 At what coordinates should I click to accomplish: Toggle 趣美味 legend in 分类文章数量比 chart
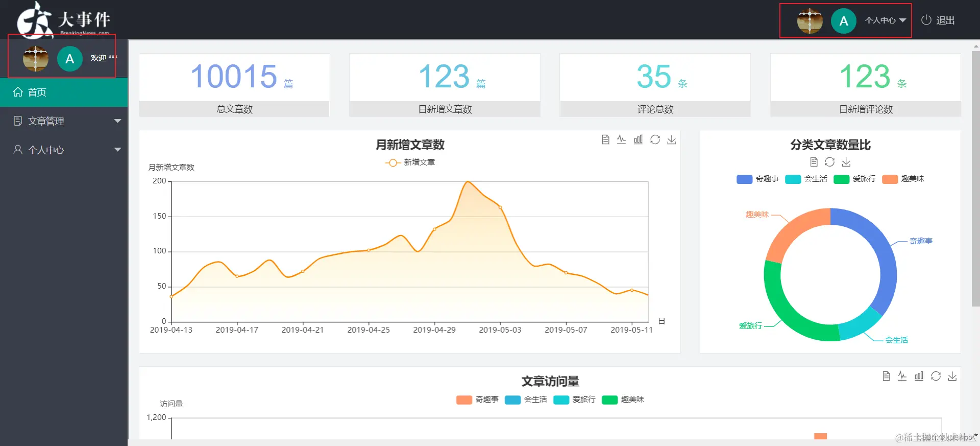coord(903,179)
